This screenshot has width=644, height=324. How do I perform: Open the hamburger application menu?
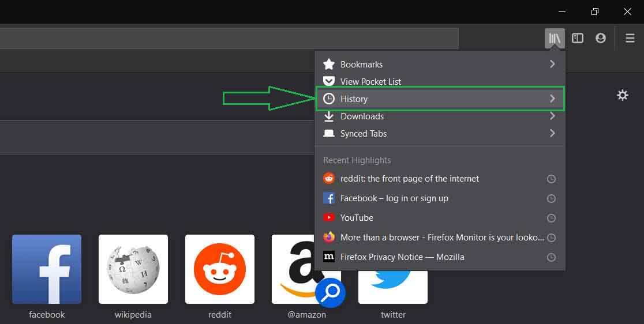click(x=630, y=39)
